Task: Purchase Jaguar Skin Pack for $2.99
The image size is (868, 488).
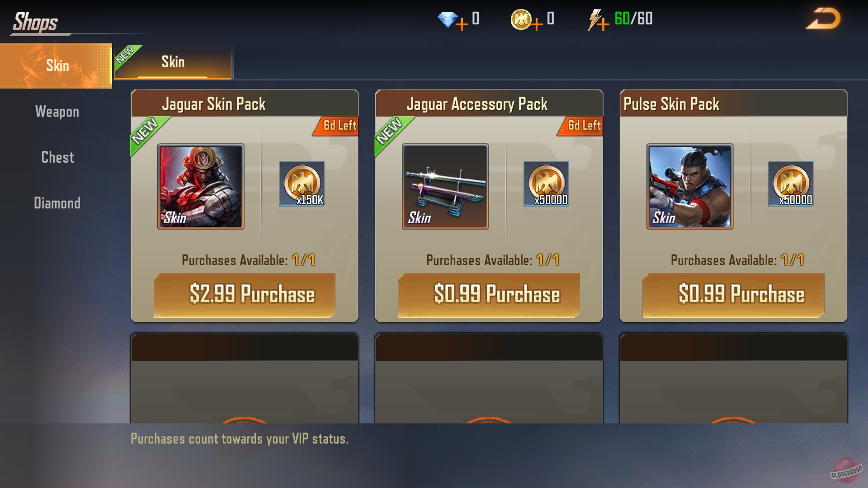Action: coord(245,295)
